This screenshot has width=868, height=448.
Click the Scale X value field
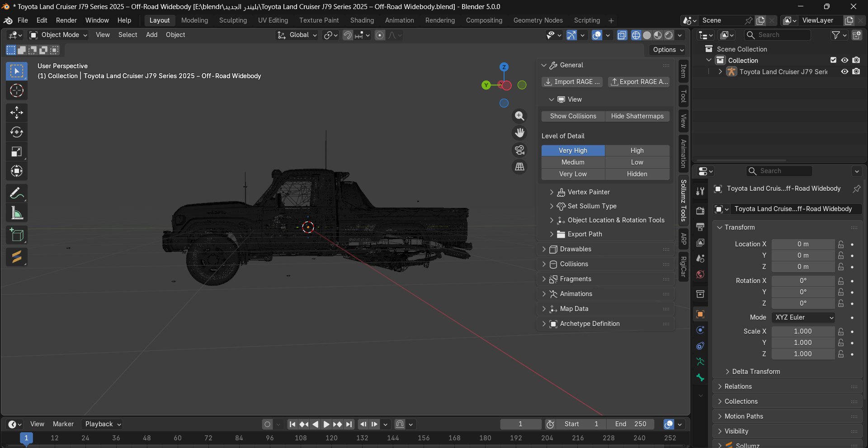tap(803, 331)
